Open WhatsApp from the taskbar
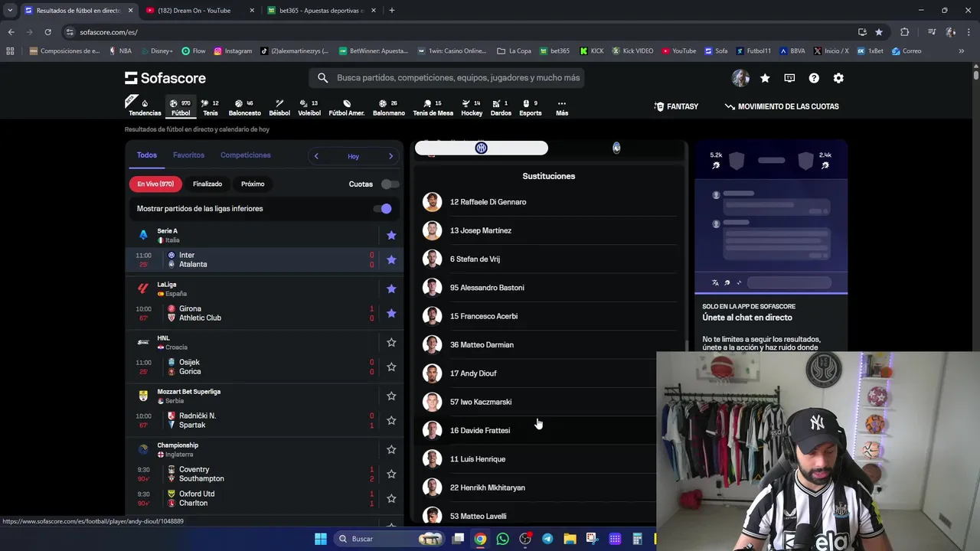Image resolution: width=980 pixels, height=551 pixels. [x=502, y=539]
